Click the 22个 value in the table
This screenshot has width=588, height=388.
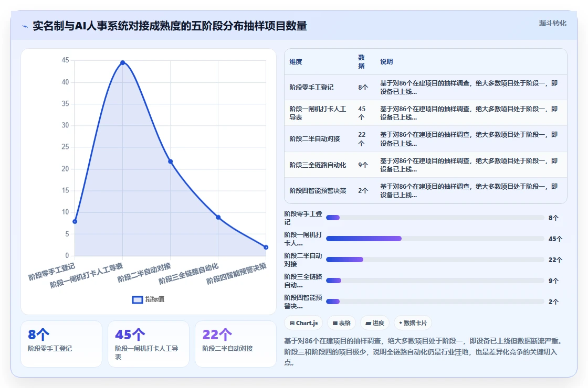pyautogui.click(x=362, y=139)
